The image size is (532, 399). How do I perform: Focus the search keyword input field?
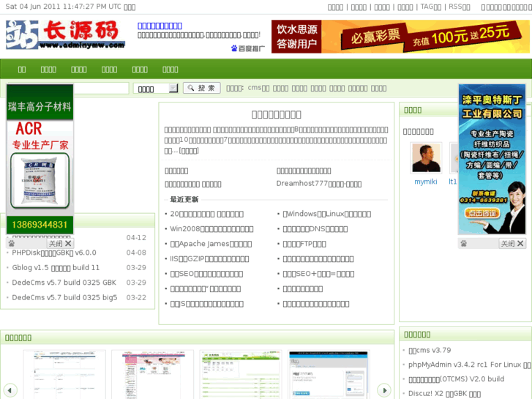click(x=101, y=89)
